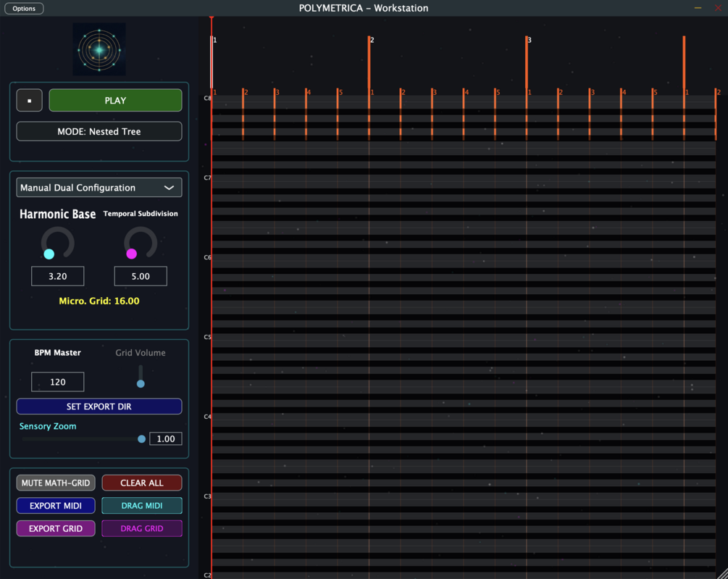Click the Harmonic Base label
728x579 pixels.
click(57, 214)
